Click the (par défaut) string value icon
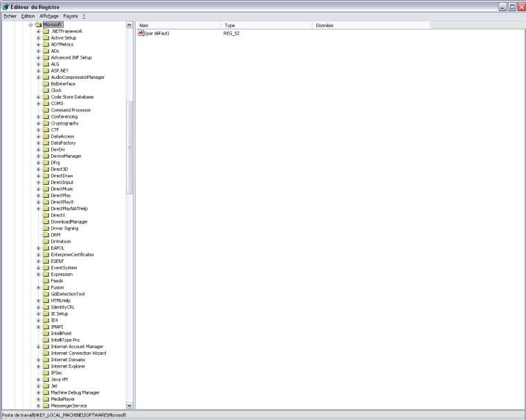This screenshot has height=420, width=526. tap(141, 33)
